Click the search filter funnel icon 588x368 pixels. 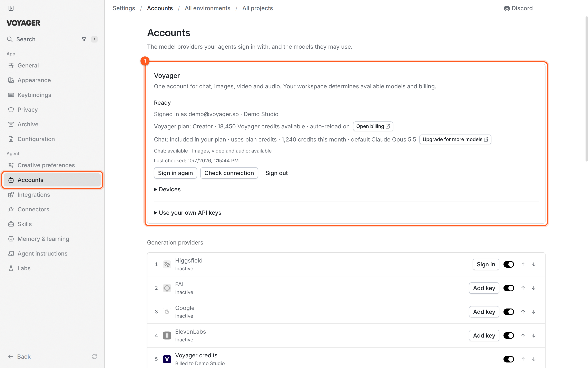(x=84, y=39)
